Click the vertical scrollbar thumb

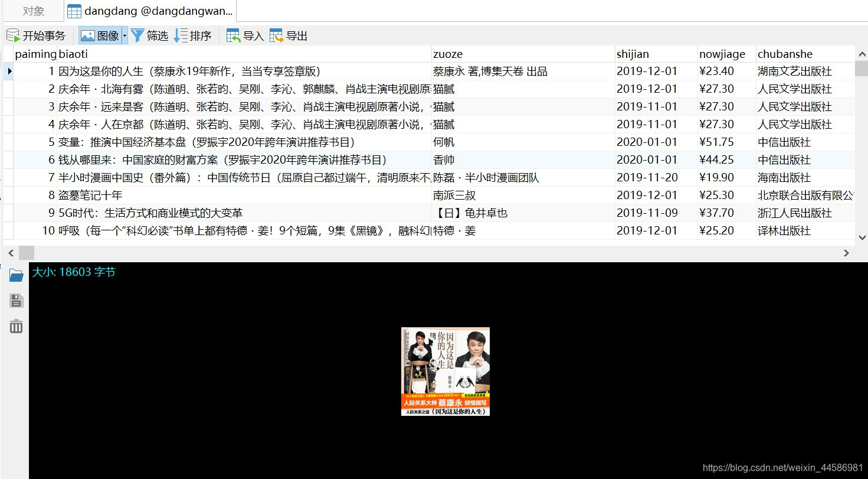tap(862, 69)
